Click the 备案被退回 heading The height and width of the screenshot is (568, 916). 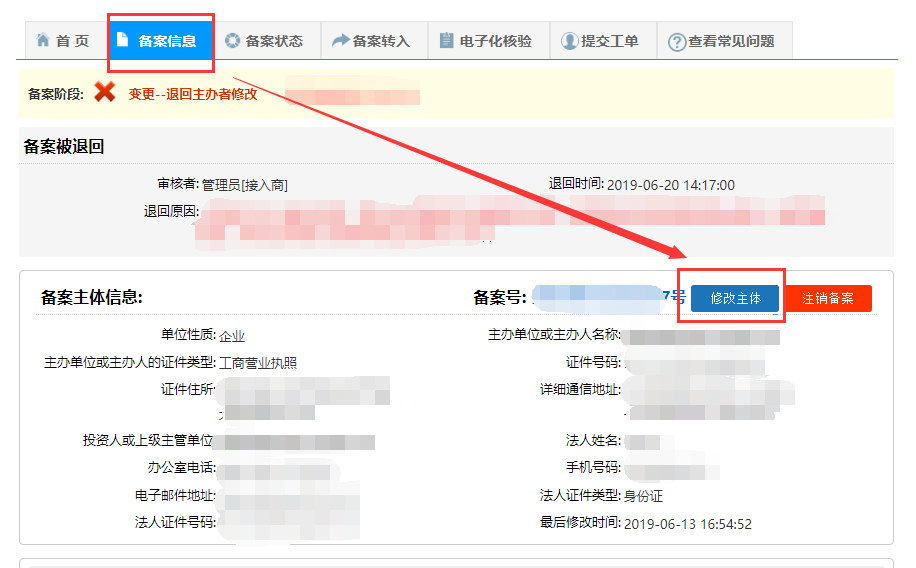click(x=64, y=147)
